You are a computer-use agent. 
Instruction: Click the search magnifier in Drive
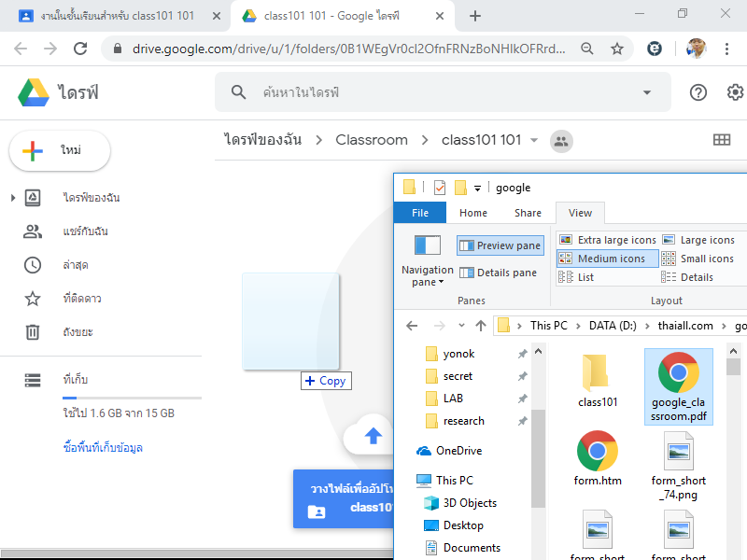pyautogui.click(x=238, y=92)
